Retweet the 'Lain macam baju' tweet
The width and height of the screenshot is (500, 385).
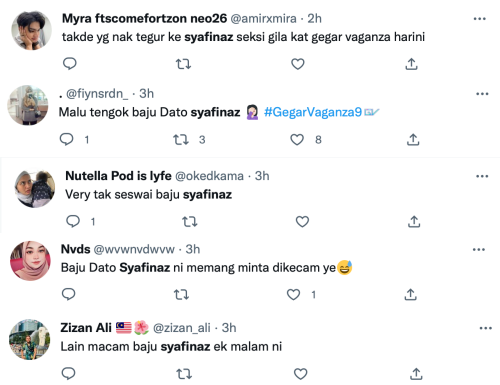(x=184, y=374)
